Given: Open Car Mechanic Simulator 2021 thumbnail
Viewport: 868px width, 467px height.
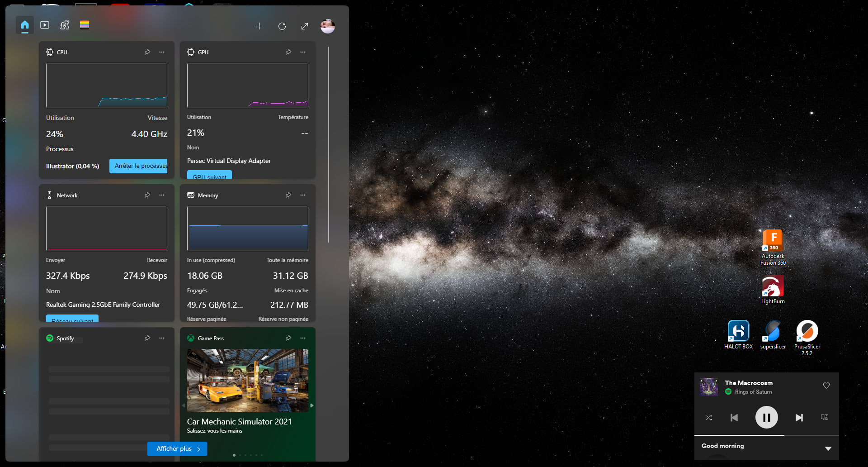Looking at the screenshot, I should (248, 380).
